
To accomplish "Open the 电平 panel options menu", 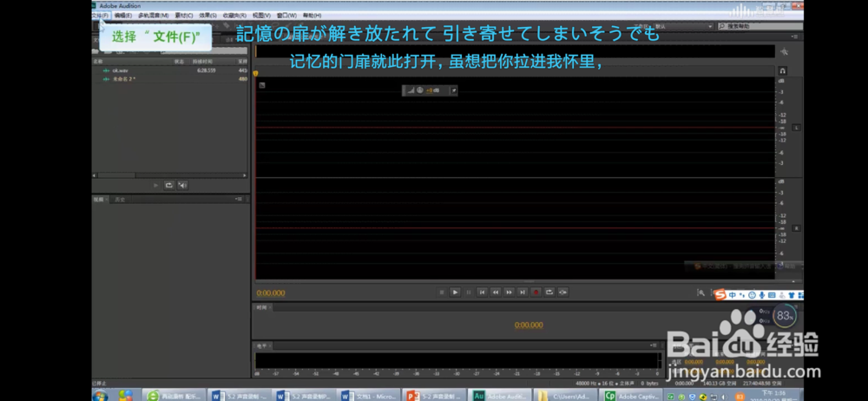I will click(x=654, y=345).
